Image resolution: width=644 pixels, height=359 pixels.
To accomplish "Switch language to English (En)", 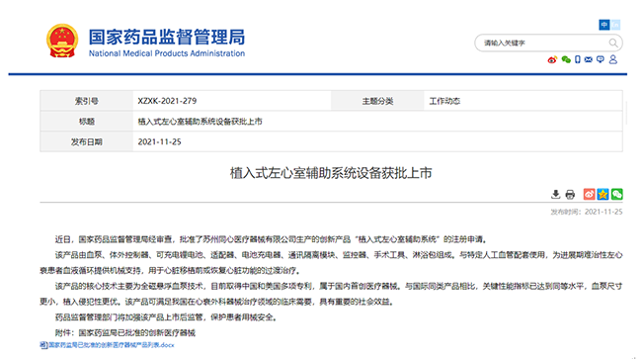I will pos(614,25).
